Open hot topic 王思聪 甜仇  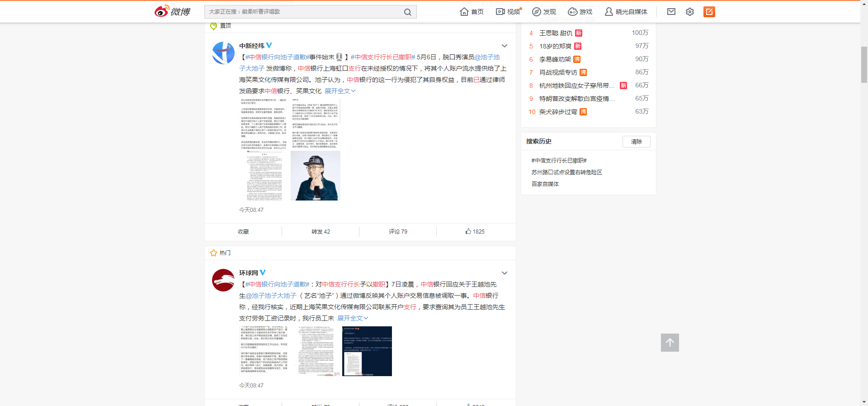click(x=556, y=33)
